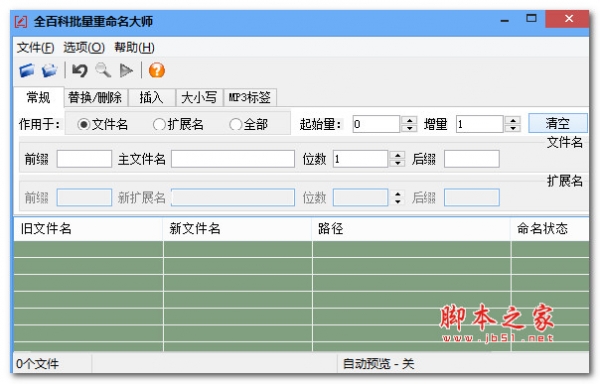Decrease the 起始量 value with down arrow
The image size is (600, 384).
pyautogui.click(x=409, y=128)
